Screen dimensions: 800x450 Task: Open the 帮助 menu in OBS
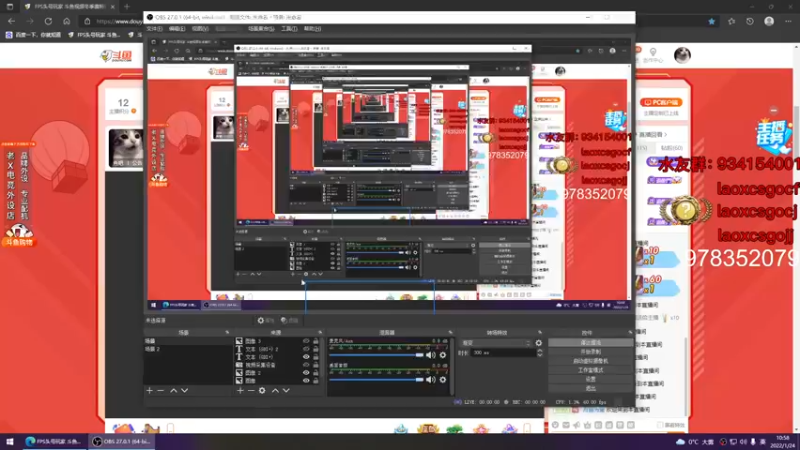(x=312, y=29)
